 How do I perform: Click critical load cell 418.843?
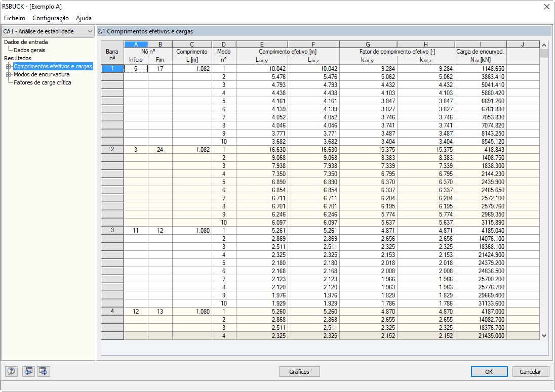pyautogui.click(x=481, y=150)
